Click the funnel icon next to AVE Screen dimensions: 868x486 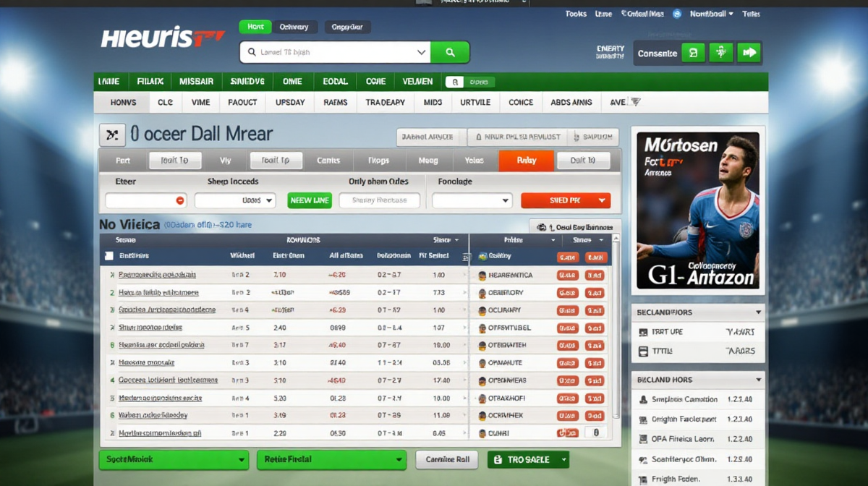click(635, 103)
